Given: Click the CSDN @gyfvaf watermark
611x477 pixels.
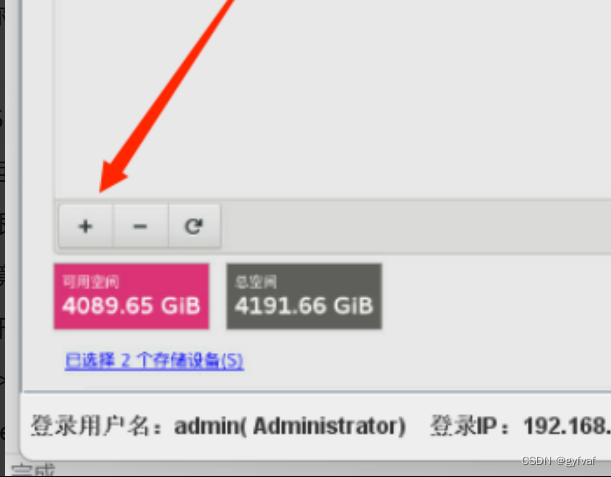Looking at the screenshot, I should (x=558, y=461).
